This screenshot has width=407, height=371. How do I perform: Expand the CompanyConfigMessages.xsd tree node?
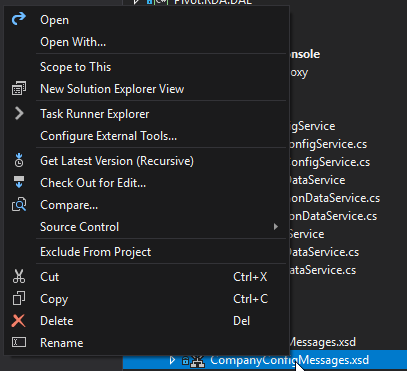coord(172,360)
